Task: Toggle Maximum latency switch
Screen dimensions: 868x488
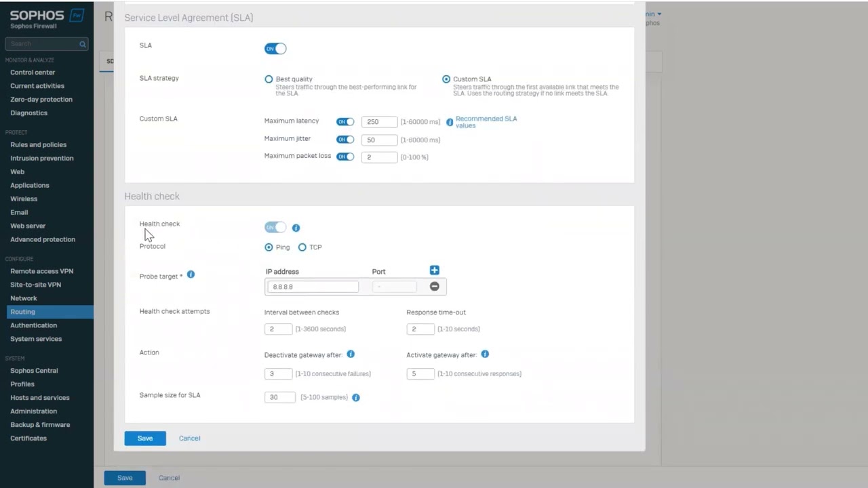Action: (x=345, y=122)
